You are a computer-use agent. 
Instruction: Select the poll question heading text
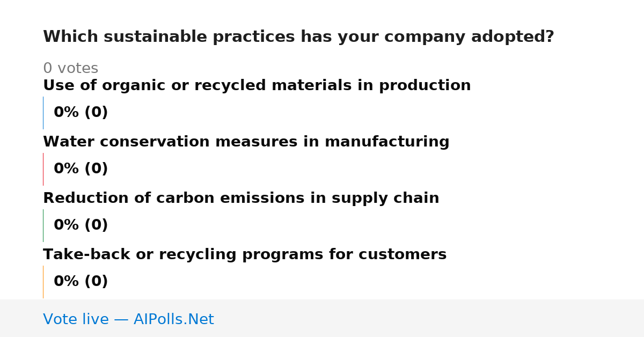click(298, 37)
